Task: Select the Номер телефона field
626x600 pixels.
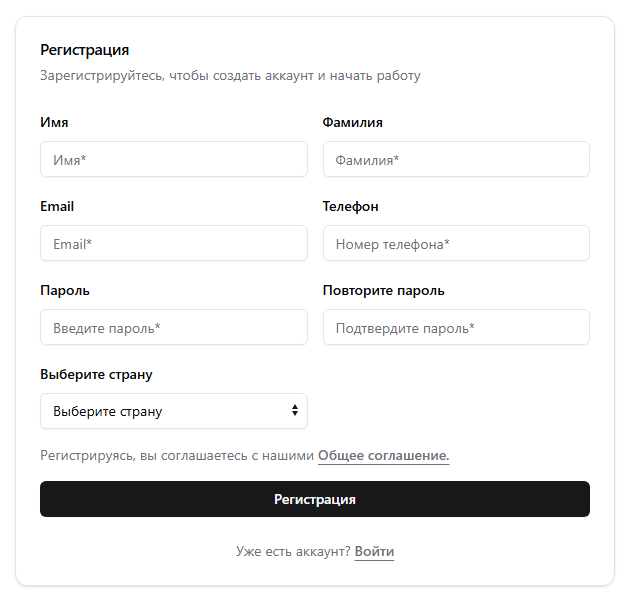Action: pyautogui.click(x=456, y=243)
